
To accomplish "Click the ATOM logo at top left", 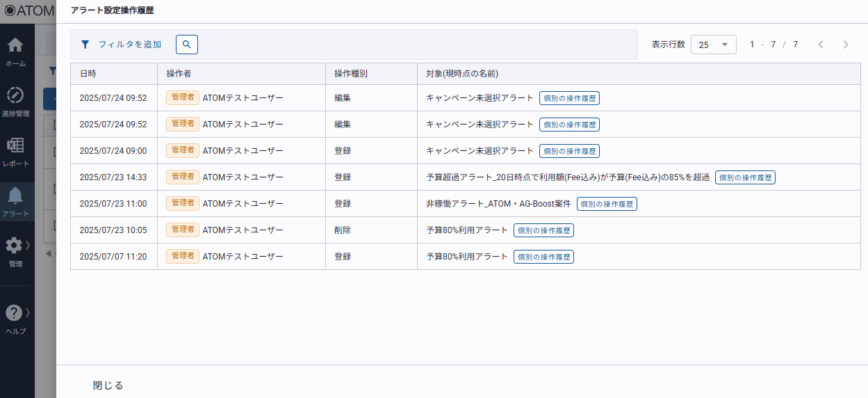I will [28, 11].
